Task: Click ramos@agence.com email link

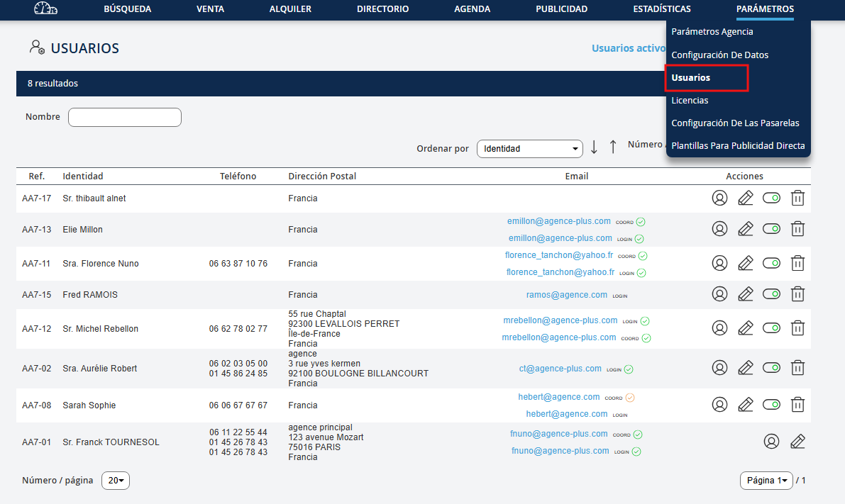Action: pyautogui.click(x=566, y=294)
